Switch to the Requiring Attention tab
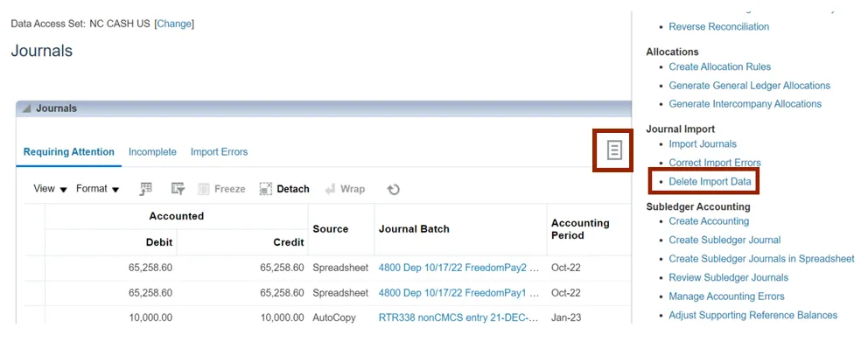 pos(68,151)
